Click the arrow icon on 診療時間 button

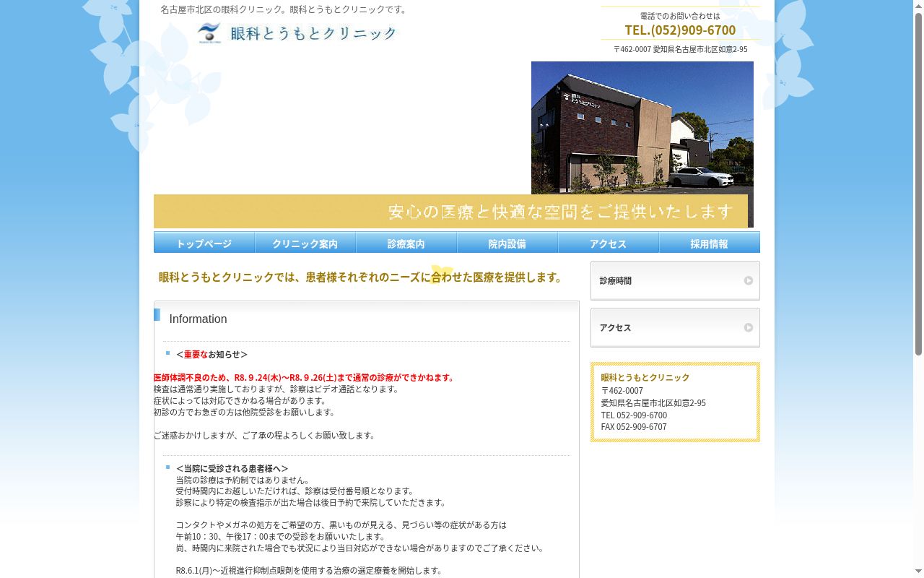(749, 280)
